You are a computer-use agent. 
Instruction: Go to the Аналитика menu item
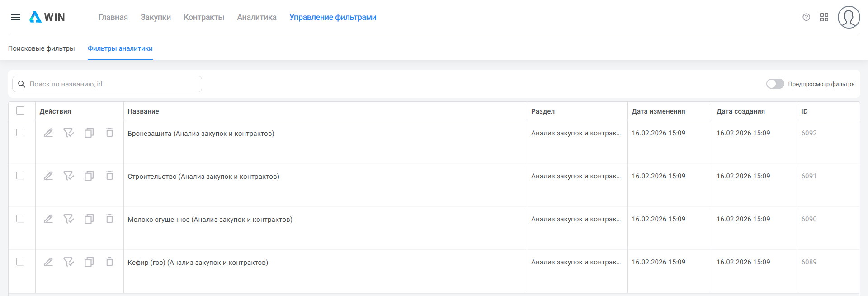pyautogui.click(x=256, y=17)
